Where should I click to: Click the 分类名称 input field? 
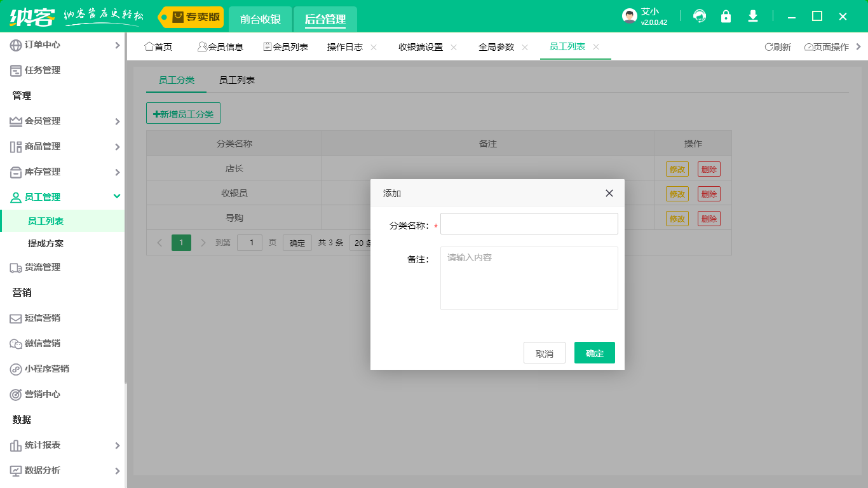529,224
